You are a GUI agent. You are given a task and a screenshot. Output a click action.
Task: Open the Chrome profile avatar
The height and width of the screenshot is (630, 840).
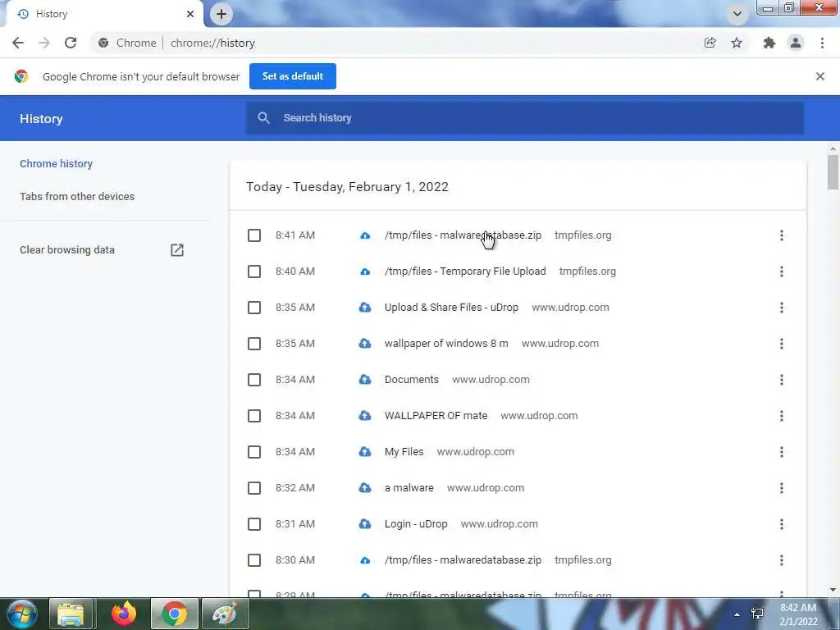(x=796, y=43)
